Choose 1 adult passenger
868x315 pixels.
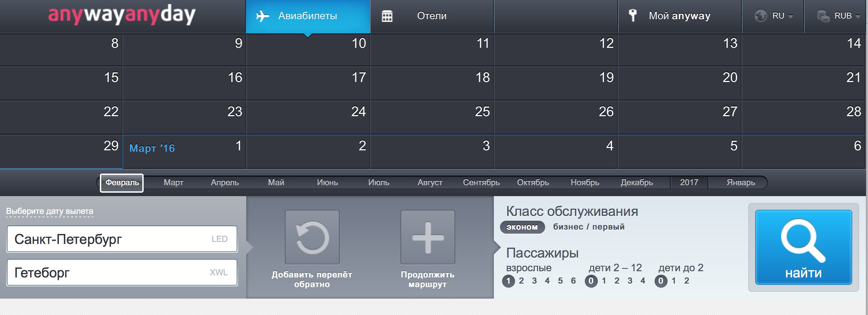pos(508,281)
